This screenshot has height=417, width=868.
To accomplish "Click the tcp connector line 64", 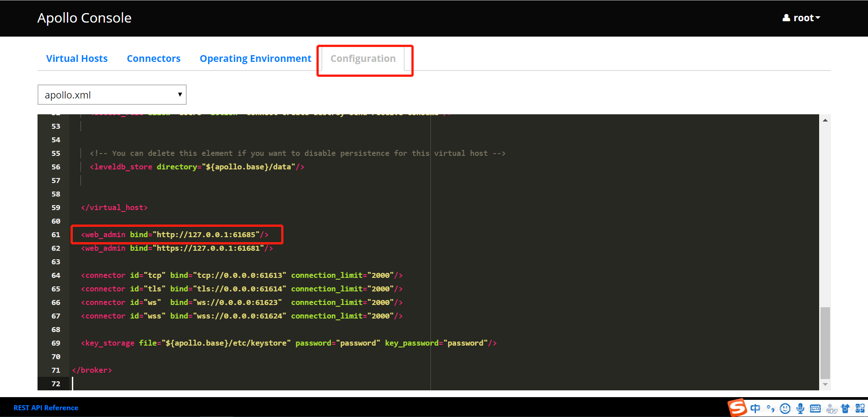I will (242, 275).
